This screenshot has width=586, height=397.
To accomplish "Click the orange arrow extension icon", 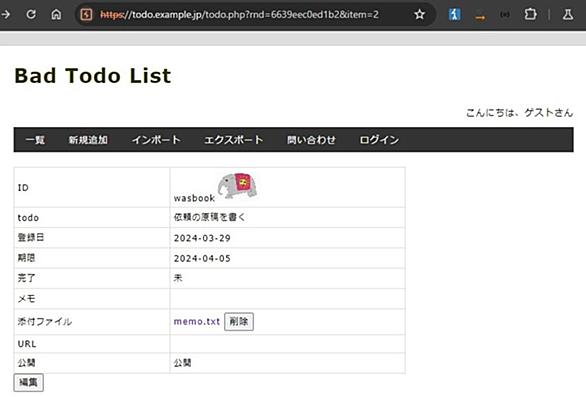I will [x=480, y=16].
